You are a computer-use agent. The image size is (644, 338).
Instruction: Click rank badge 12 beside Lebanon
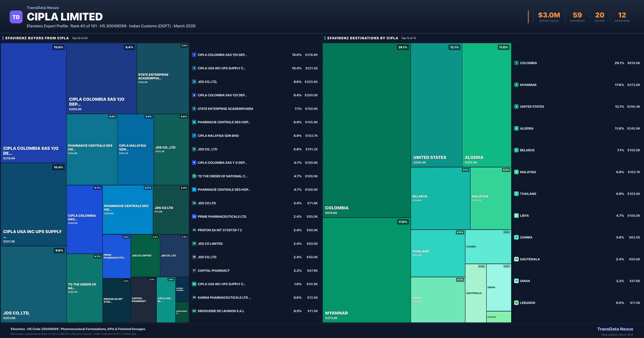point(516,303)
